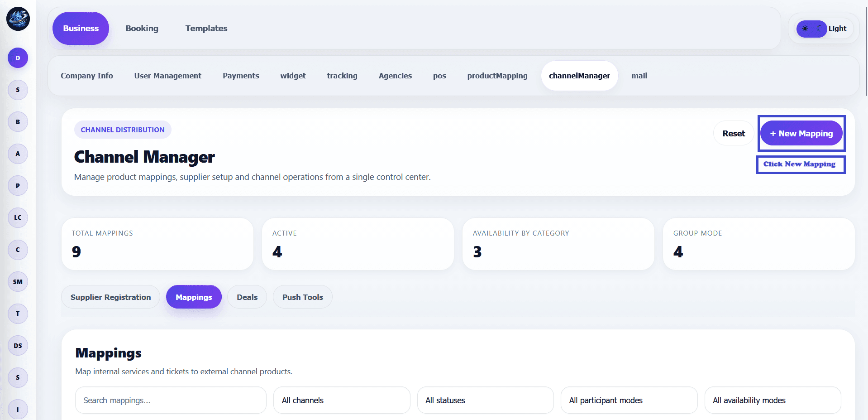Open the P sidebar item

[x=18, y=186]
